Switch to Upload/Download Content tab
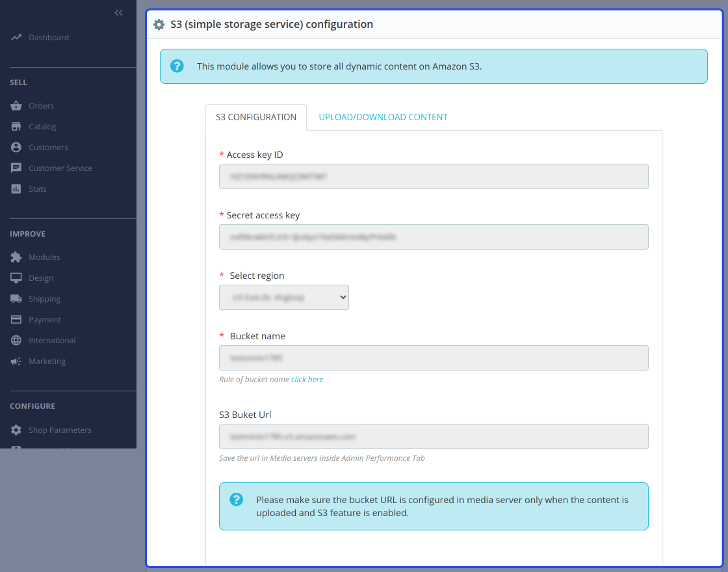The height and width of the screenshot is (572, 728). pyautogui.click(x=383, y=117)
